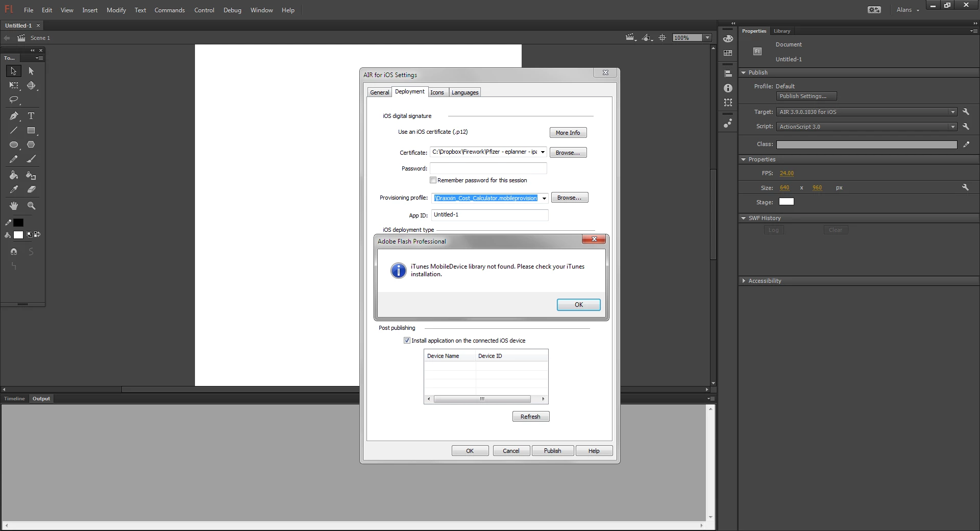
Task: Open the Info panel icon
Action: tap(728, 88)
